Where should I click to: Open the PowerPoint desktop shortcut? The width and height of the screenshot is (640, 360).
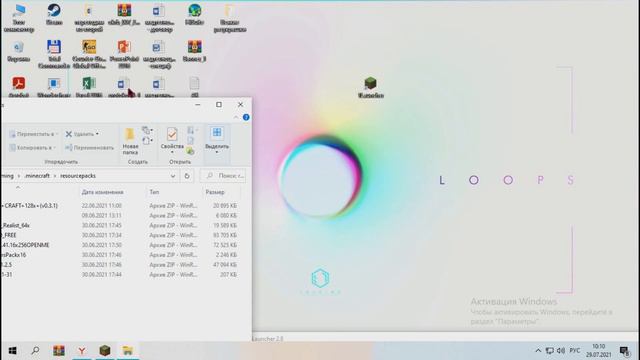click(124, 54)
